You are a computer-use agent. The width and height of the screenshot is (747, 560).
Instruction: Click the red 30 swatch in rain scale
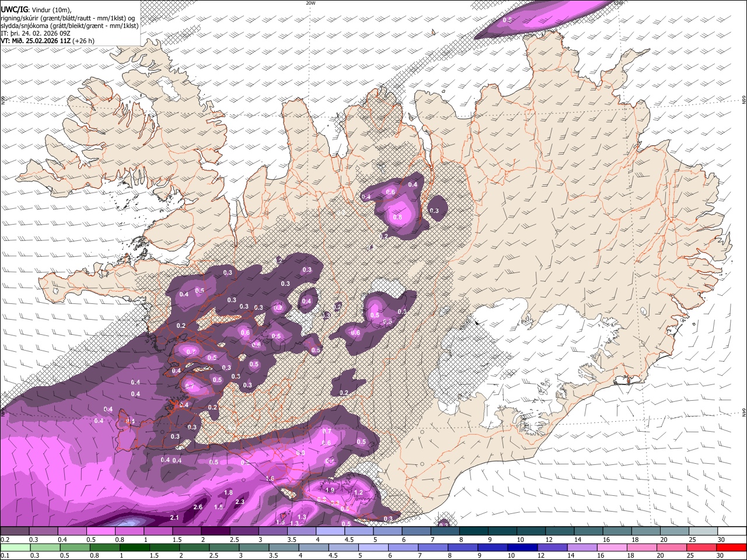(x=731, y=547)
